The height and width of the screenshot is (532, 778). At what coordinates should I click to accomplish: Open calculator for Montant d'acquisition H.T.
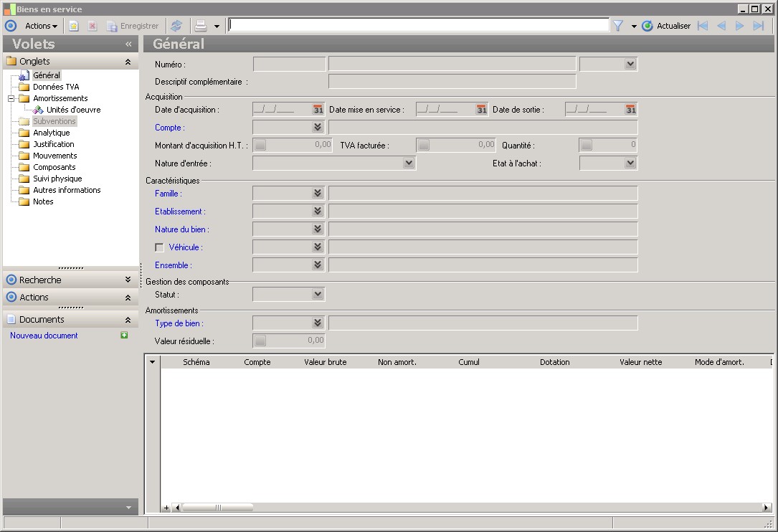(x=260, y=145)
